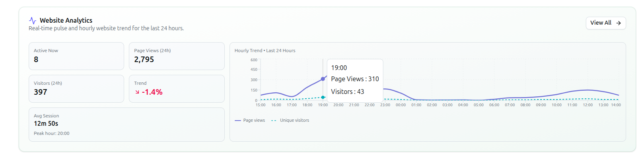
Task: Click the 12:00 axis label
Action: (588, 105)
